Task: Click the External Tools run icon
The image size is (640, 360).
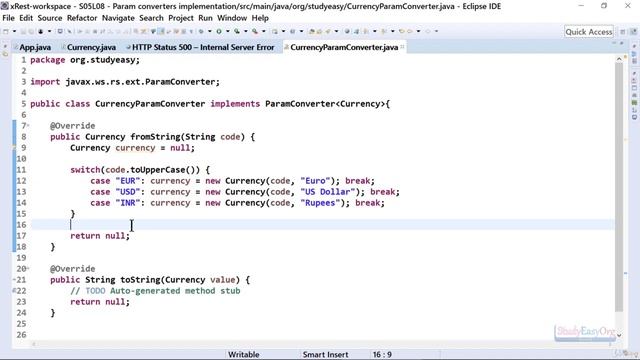Action: 255,31
